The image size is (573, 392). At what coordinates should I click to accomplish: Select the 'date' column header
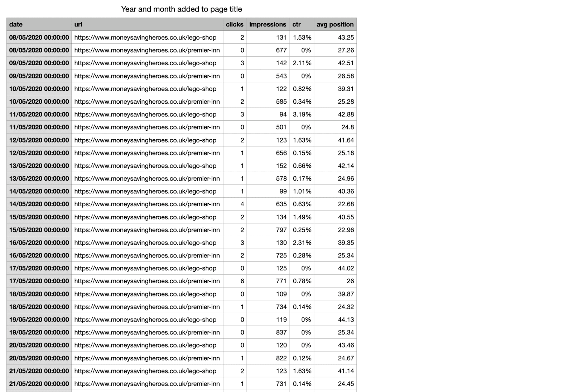coord(39,24)
